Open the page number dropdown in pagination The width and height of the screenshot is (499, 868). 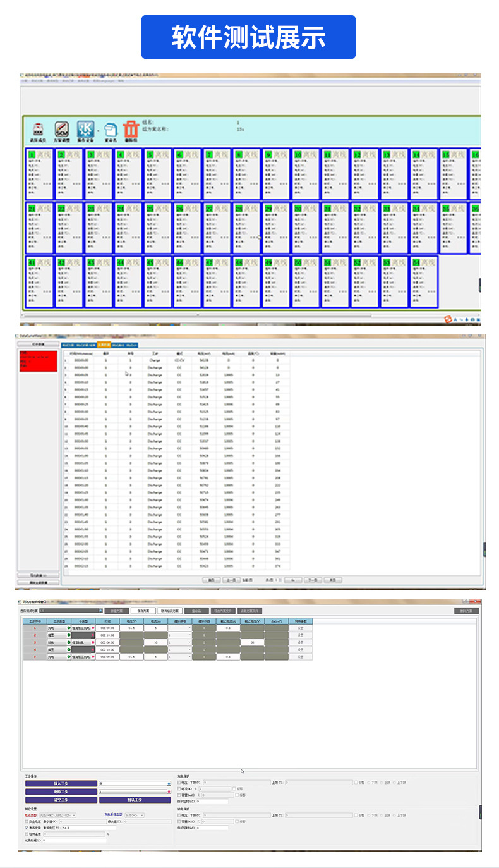[279, 580]
